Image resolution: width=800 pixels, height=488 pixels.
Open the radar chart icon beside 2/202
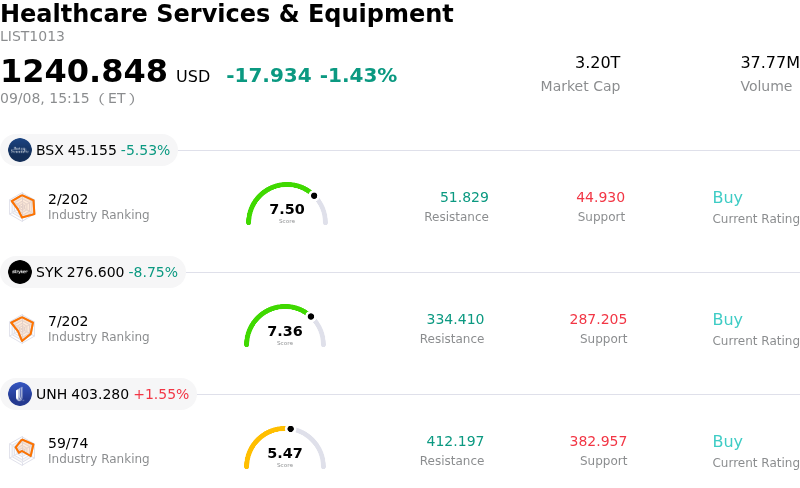click(x=23, y=207)
